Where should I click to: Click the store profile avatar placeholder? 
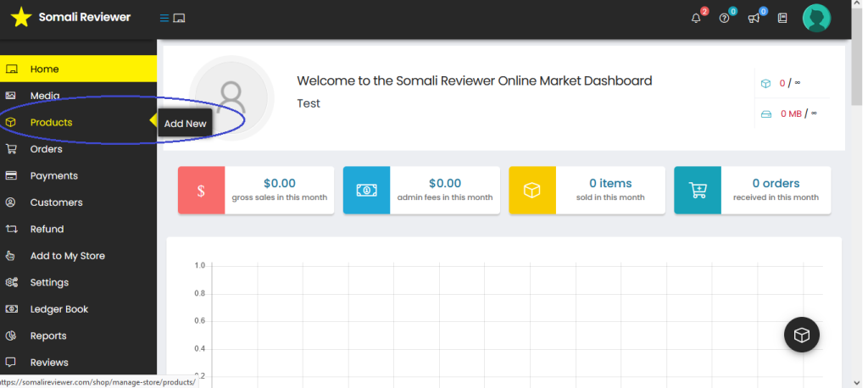231,98
